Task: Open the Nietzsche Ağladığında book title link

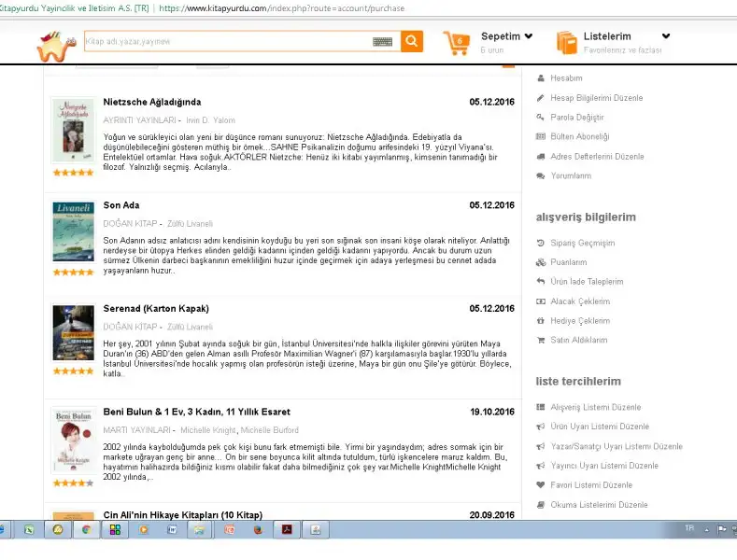Action: tap(152, 102)
